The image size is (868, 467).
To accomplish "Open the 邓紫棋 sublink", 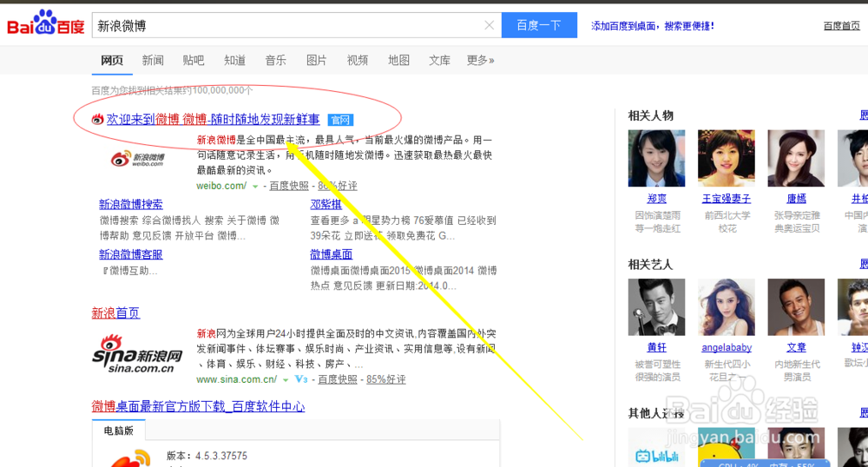I will tap(325, 204).
